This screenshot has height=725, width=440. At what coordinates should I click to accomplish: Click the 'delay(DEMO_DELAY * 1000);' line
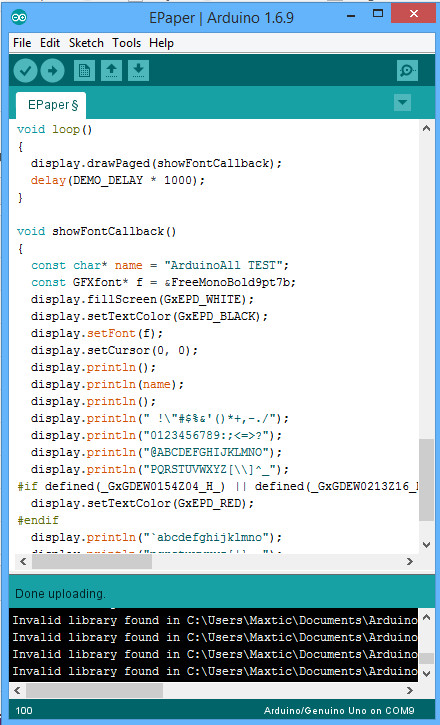tap(118, 180)
